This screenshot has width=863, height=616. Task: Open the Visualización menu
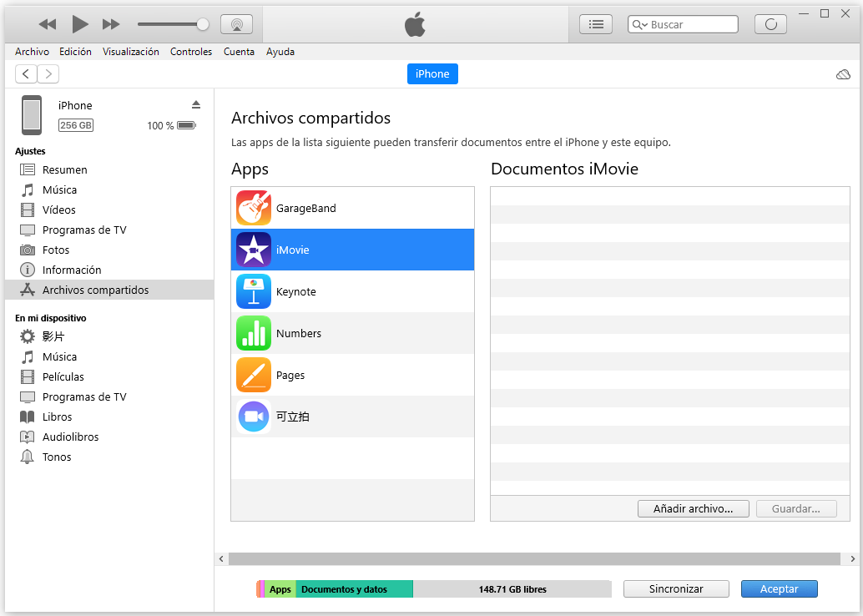click(130, 52)
